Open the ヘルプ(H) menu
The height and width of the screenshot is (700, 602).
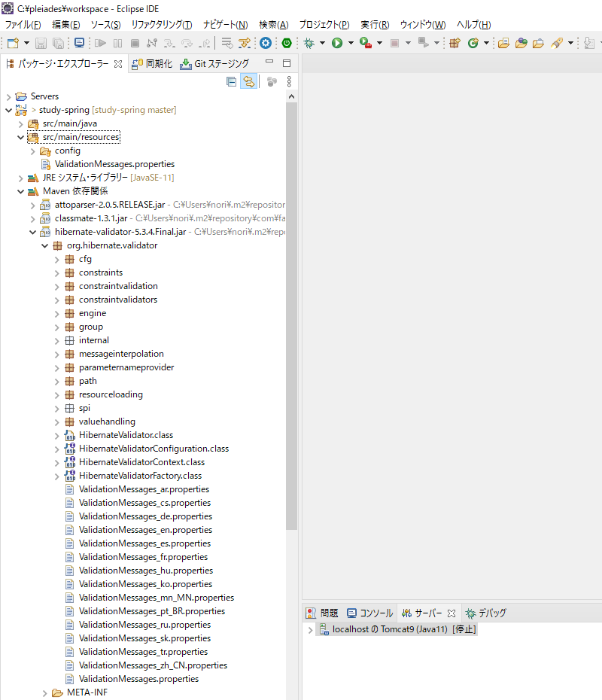(473, 25)
